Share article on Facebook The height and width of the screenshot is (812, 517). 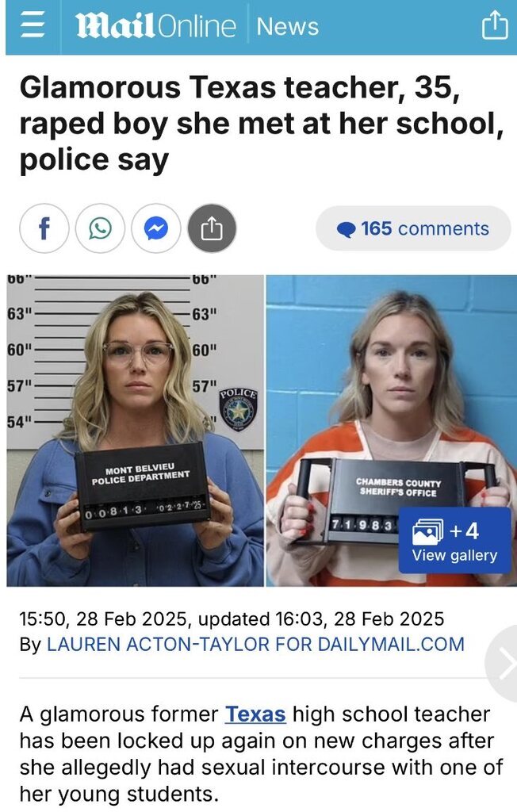coord(44,228)
